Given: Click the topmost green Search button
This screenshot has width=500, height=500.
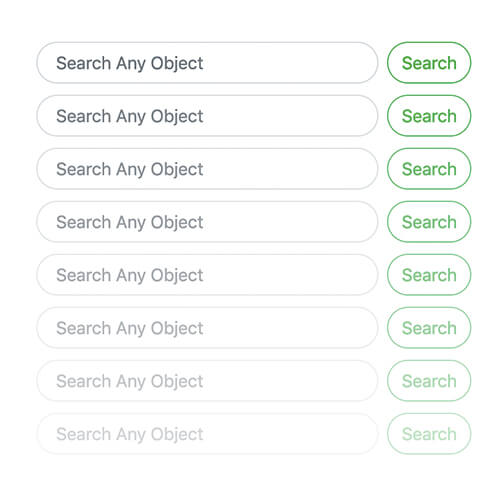Looking at the screenshot, I should coord(429,63).
